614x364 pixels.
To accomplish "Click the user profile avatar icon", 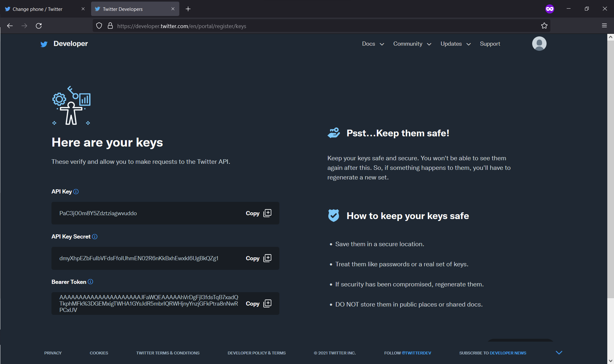I will click(539, 44).
